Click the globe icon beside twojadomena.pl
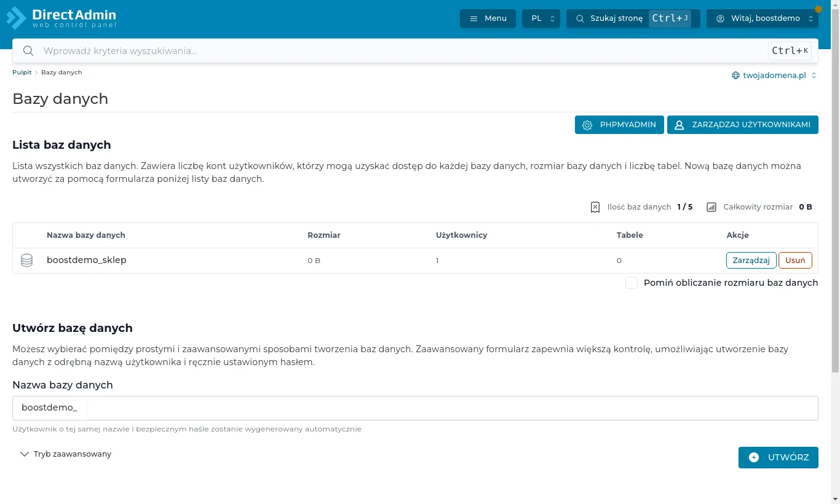 pyautogui.click(x=735, y=76)
